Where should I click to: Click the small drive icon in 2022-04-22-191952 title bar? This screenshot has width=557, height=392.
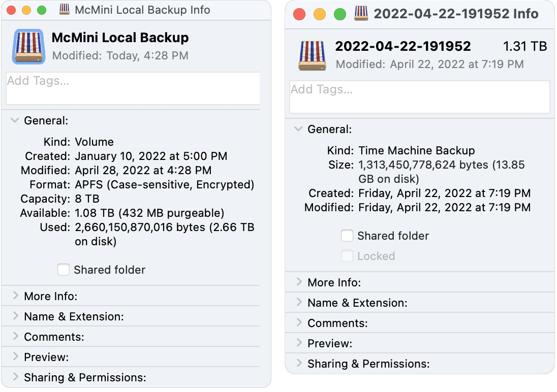coord(361,14)
